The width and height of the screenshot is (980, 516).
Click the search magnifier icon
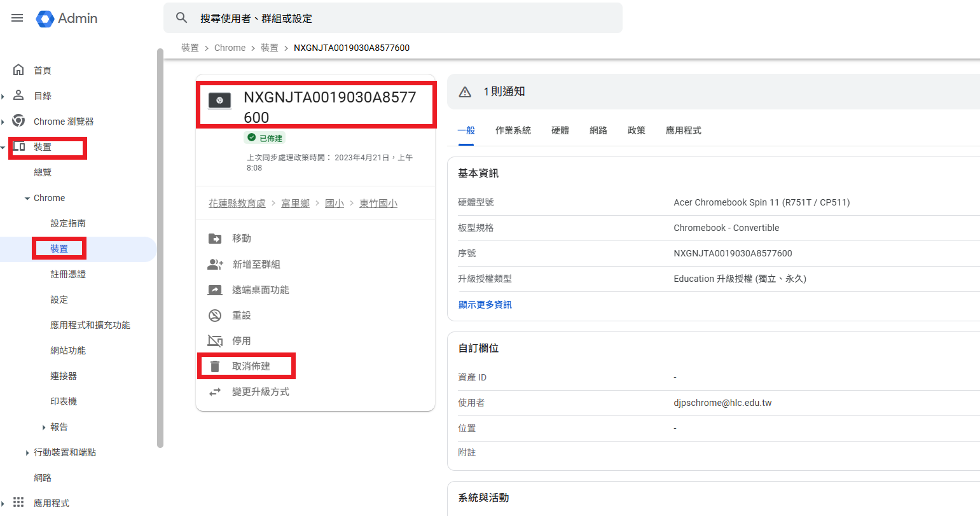(182, 18)
